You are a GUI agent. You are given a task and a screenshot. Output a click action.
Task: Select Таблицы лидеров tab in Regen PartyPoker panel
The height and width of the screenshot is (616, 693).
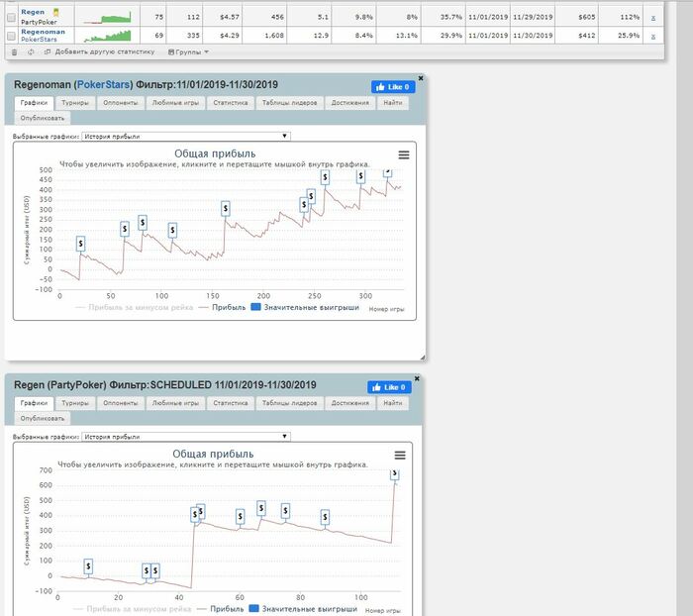pos(289,403)
